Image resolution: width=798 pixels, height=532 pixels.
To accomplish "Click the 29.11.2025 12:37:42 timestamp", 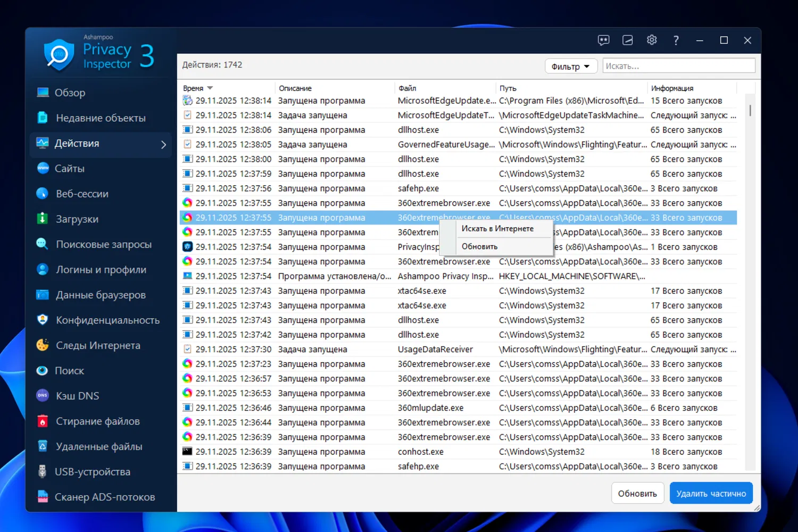I will click(x=233, y=335).
